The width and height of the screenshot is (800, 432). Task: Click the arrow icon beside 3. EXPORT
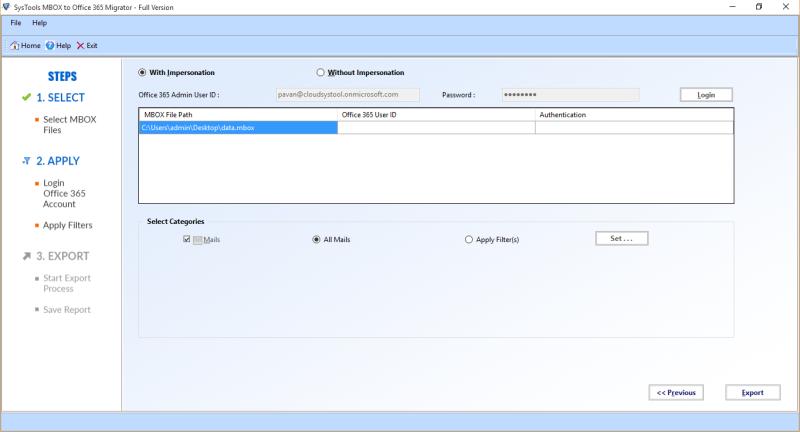tap(27, 256)
